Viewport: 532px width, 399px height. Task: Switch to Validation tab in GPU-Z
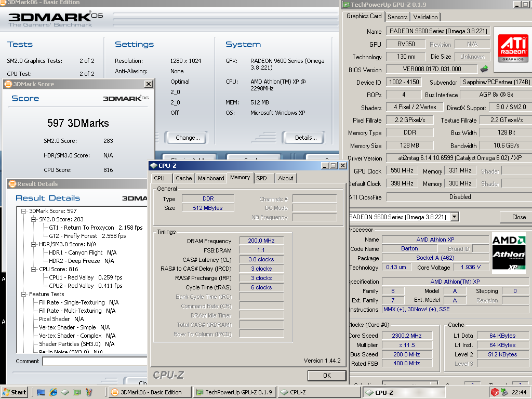point(425,17)
